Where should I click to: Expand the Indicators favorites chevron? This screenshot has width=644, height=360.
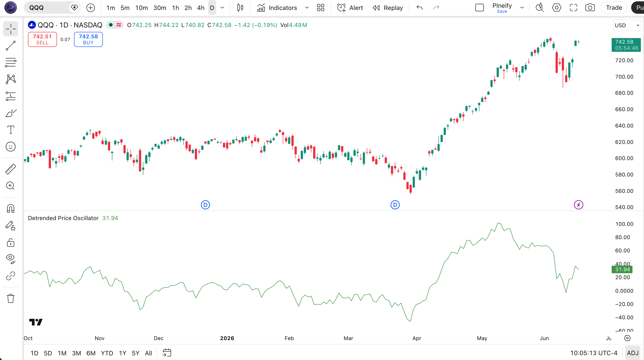pyautogui.click(x=307, y=8)
